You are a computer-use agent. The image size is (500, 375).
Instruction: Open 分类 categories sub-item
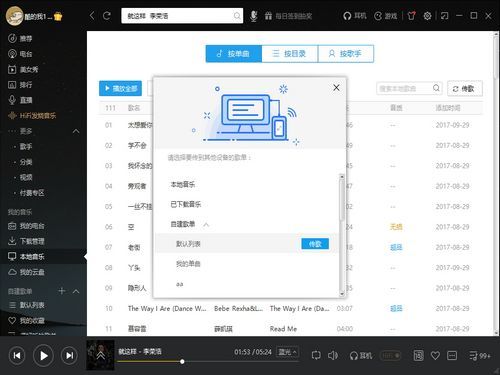26,162
